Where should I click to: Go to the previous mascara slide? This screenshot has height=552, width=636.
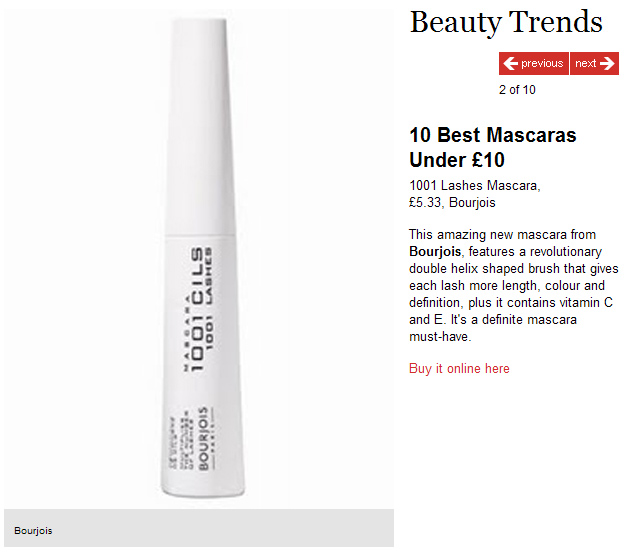tap(533, 63)
